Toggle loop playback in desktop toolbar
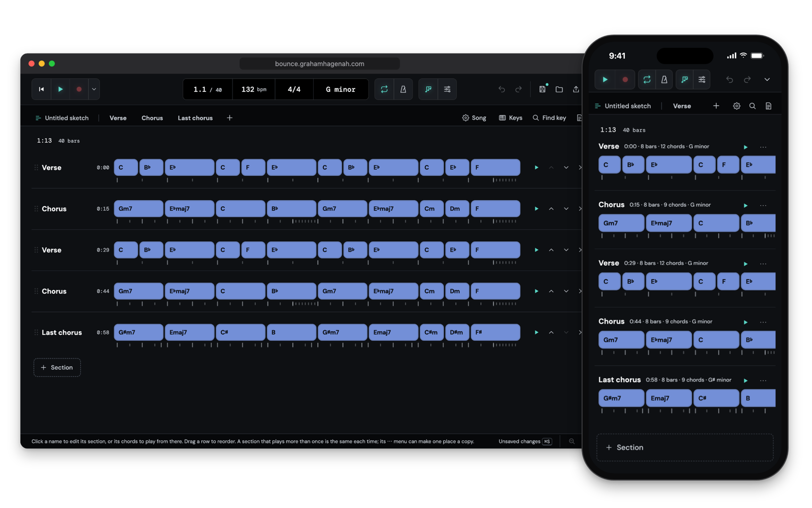The image size is (812, 508). [x=384, y=89]
